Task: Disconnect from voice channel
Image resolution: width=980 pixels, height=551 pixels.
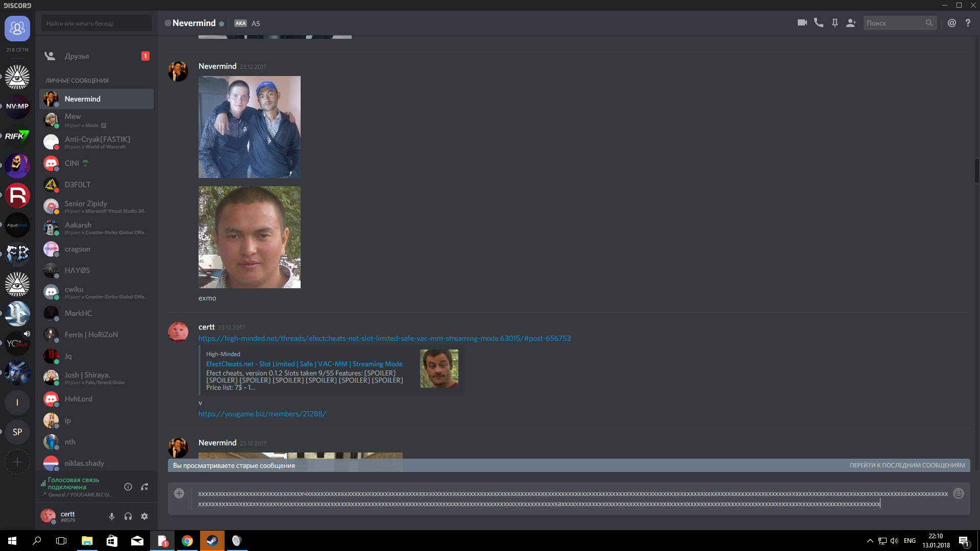Action: pos(145,487)
